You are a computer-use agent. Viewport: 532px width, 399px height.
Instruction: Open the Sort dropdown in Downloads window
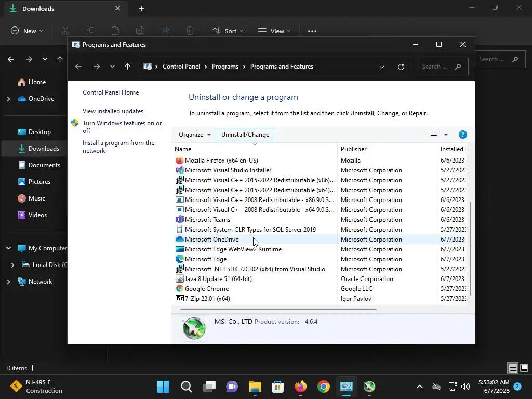pyautogui.click(x=228, y=31)
